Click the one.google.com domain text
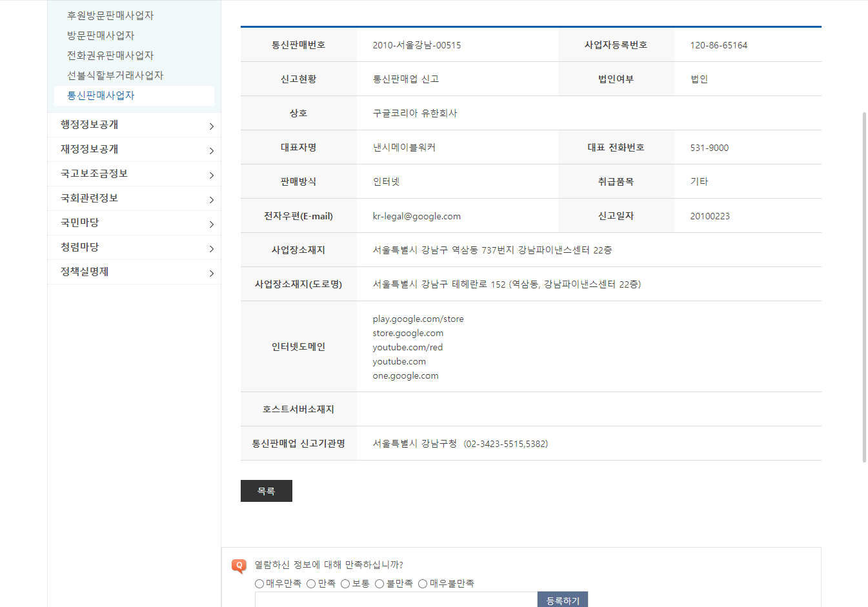868x607 pixels. (405, 375)
